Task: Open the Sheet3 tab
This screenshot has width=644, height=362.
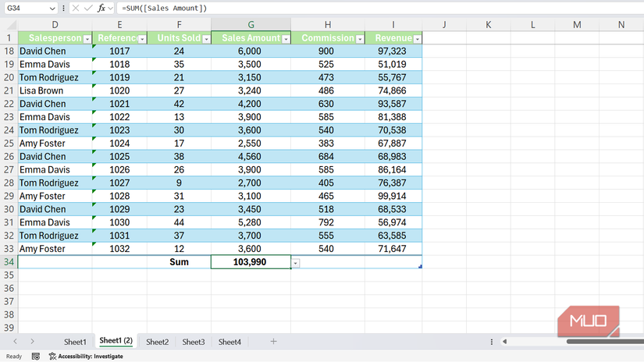Action: tap(194, 342)
